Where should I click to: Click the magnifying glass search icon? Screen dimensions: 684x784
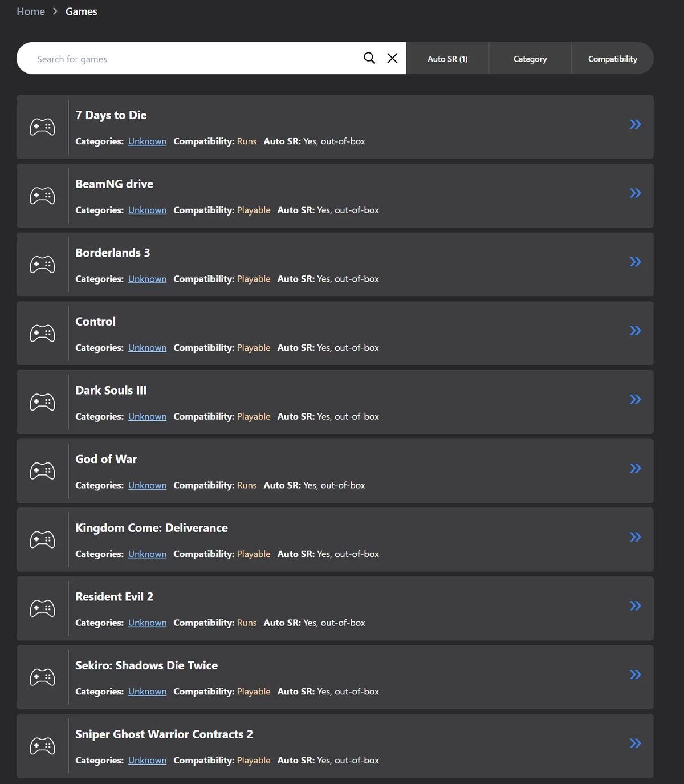pos(369,58)
